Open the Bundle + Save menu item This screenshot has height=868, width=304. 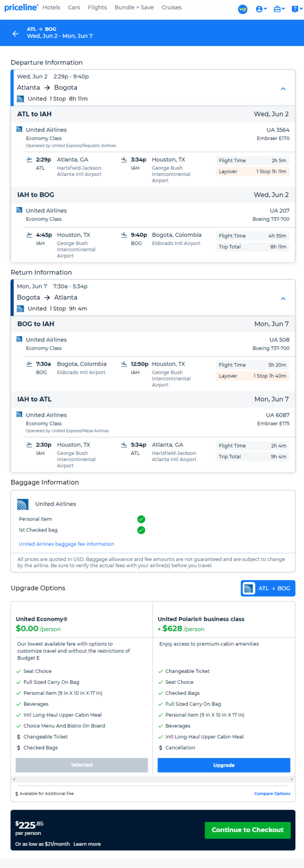(134, 8)
